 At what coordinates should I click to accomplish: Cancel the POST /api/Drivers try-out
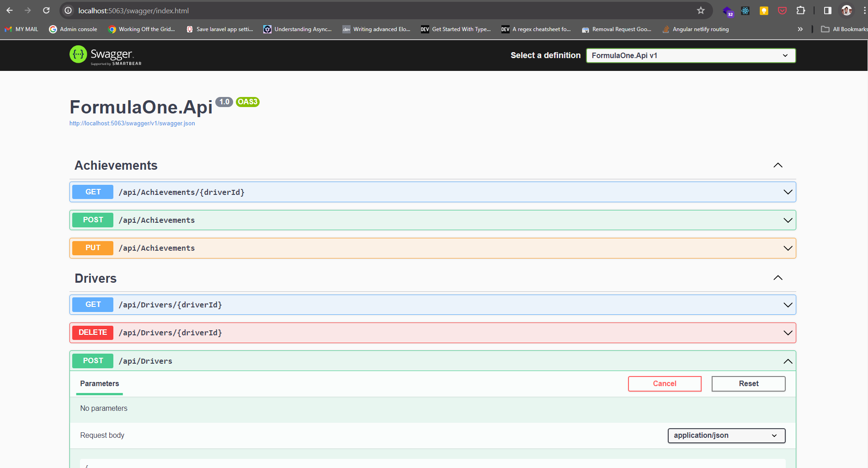tap(665, 383)
